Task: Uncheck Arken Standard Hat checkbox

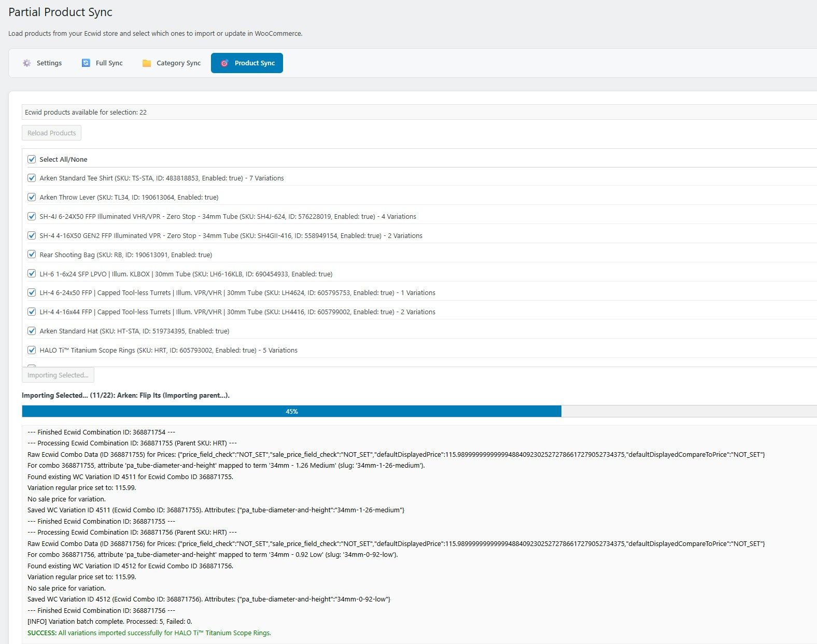Action: 32,331
